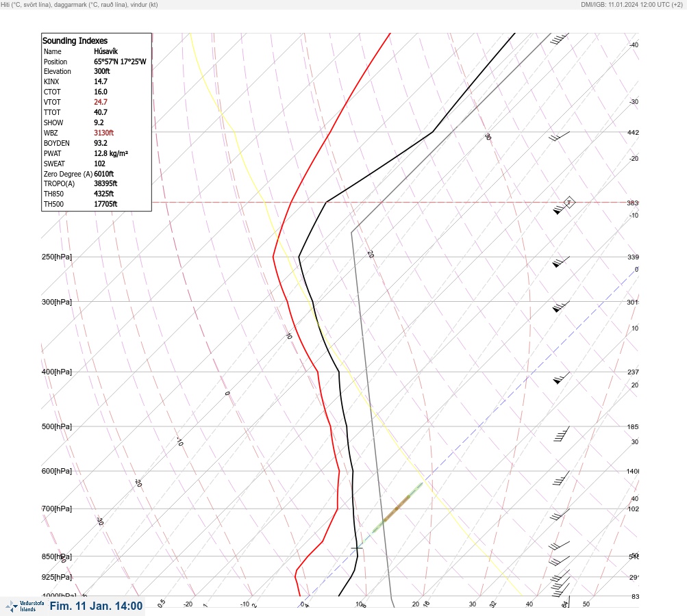The height and width of the screenshot is (616, 687).
Task: Click the wind barb at 600 hPa level
Action: pos(561,478)
